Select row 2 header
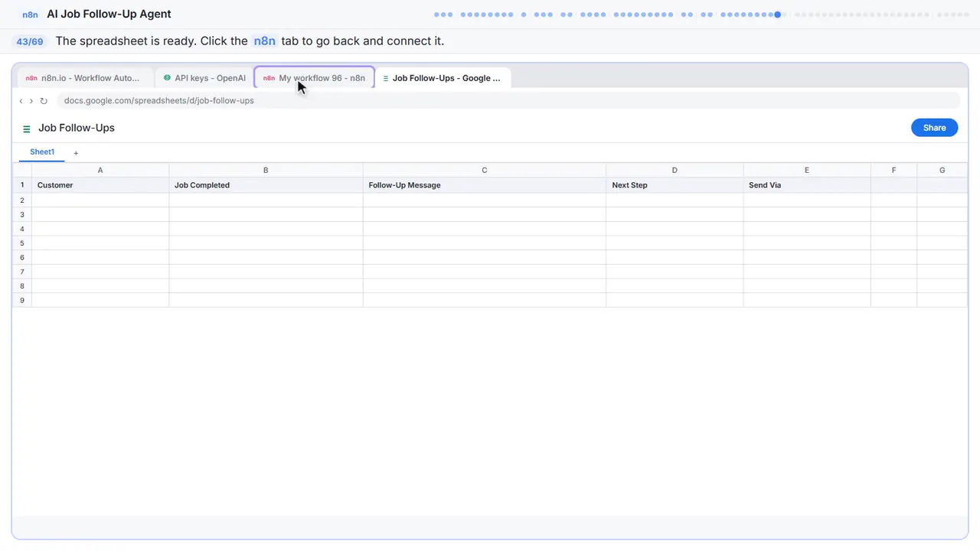Image resolution: width=980 pixels, height=551 pixels. pos(22,200)
